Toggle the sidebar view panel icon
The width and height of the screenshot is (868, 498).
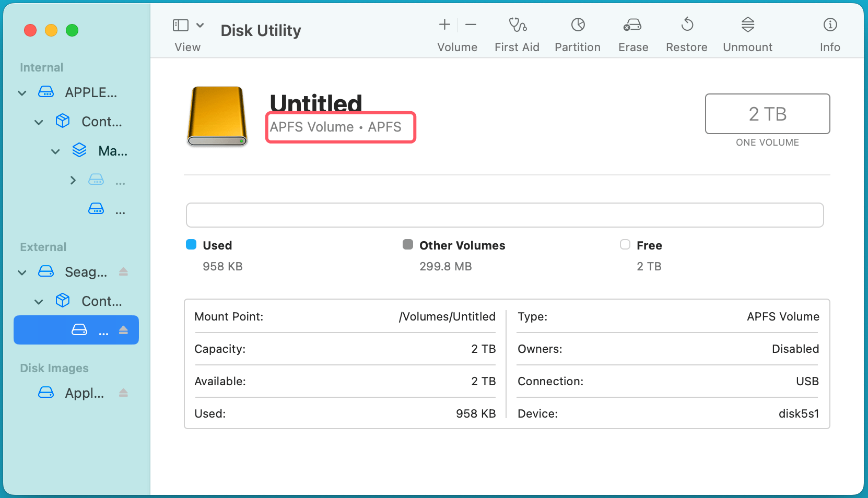180,24
